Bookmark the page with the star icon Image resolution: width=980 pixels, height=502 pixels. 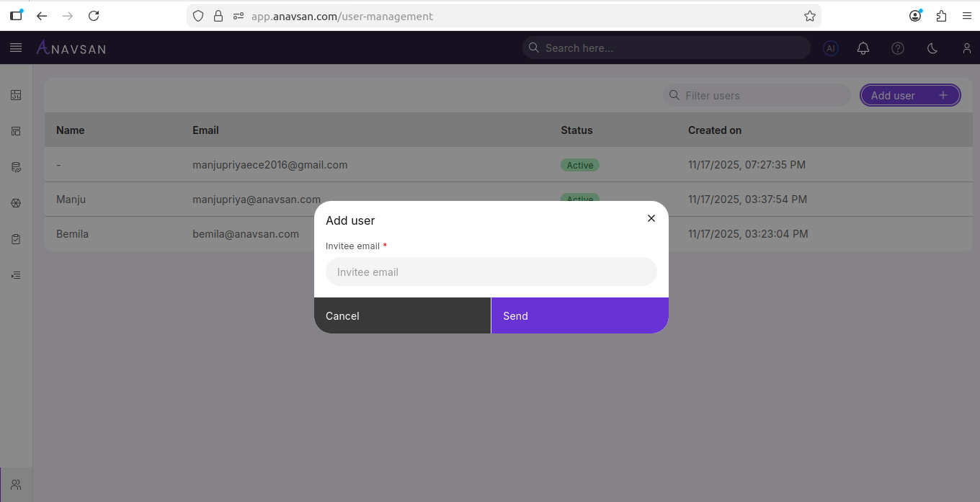point(809,15)
